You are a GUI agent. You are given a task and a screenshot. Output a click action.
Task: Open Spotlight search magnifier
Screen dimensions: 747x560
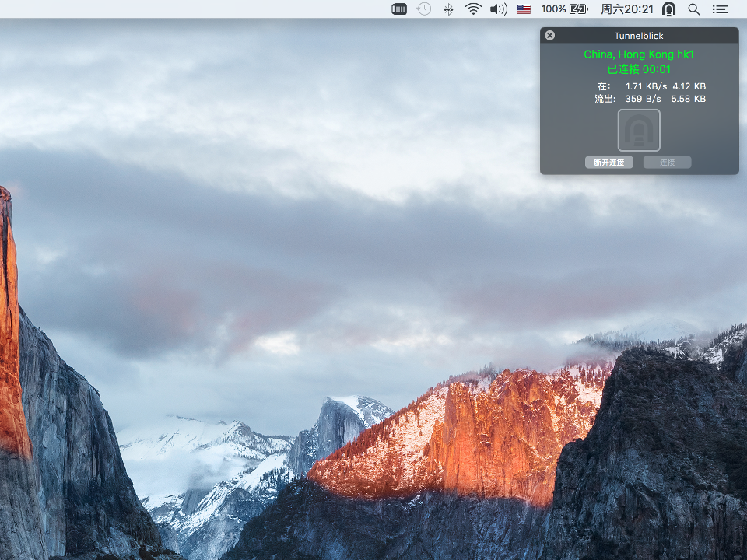click(x=693, y=9)
